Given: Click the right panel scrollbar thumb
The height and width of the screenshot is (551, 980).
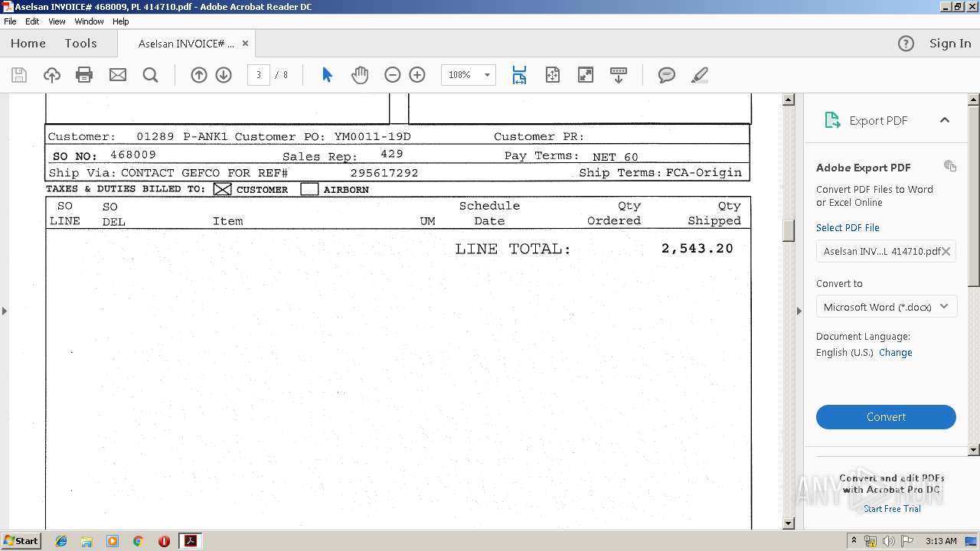Looking at the screenshot, I should tap(974, 196).
